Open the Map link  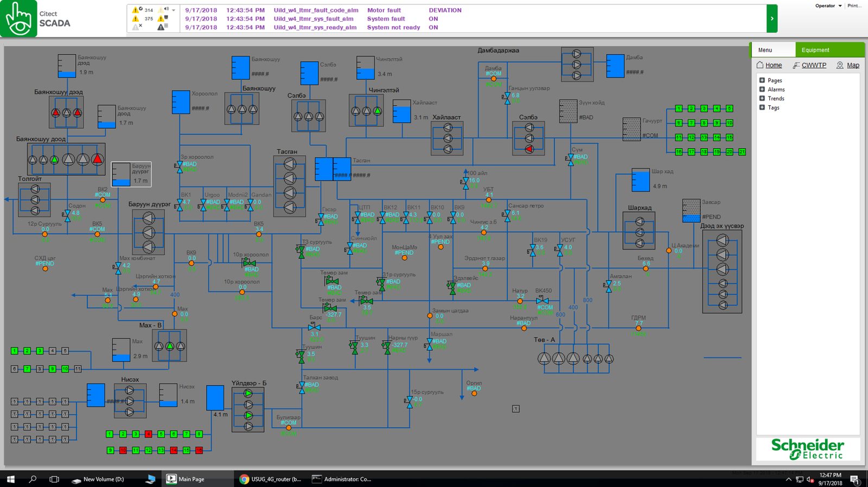click(x=853, y=65)
